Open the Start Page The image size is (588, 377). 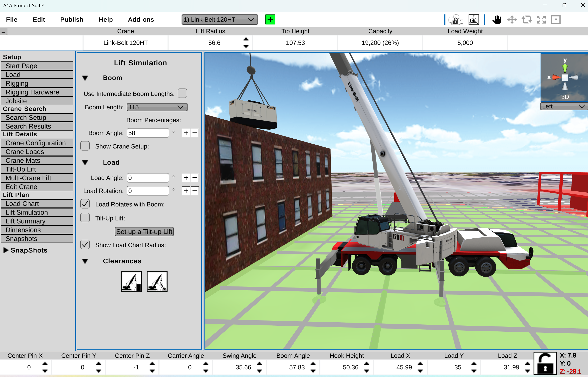pos(37,66)
